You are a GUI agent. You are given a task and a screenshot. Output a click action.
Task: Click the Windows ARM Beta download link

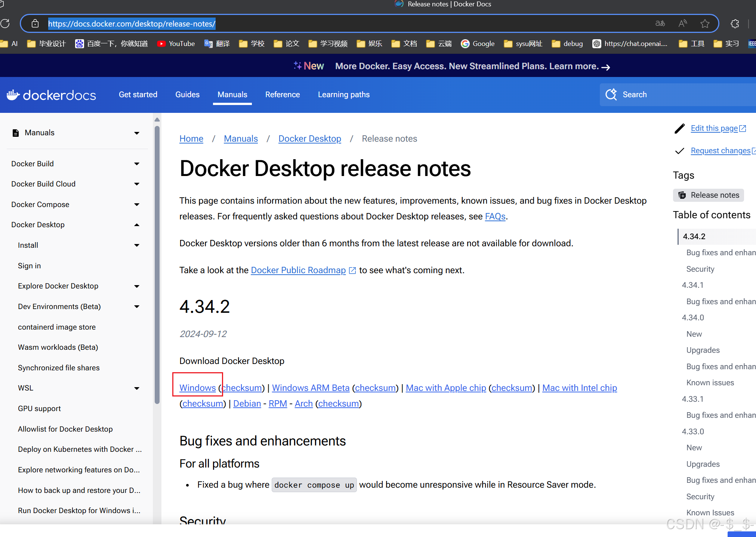(311, 388)
